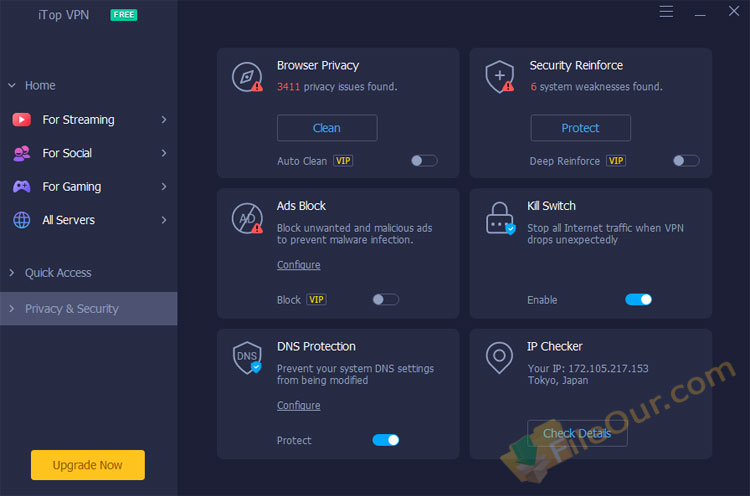Click VIP badge beside Auto Clean
Image resolution: width=750 pixels, height=496 pixels.
[343, 161]
